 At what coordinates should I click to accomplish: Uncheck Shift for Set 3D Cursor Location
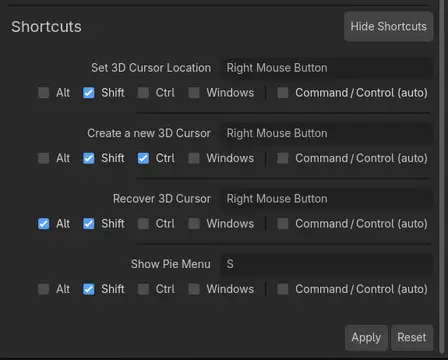89,93
